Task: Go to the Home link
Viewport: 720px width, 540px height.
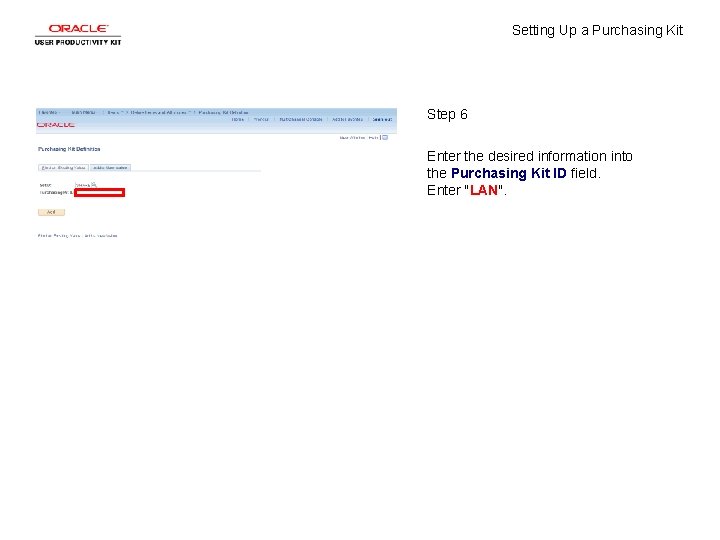Action: 237,119
